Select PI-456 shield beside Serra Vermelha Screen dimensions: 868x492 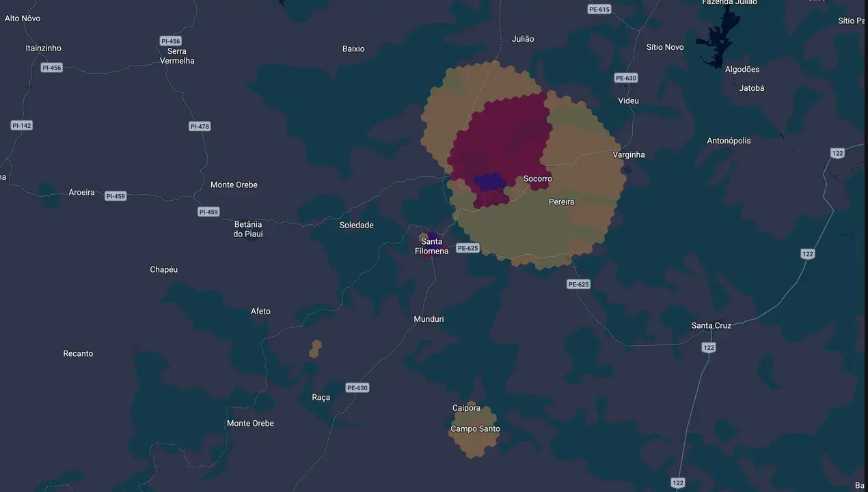pyautogui.click(x=171, y=41)
